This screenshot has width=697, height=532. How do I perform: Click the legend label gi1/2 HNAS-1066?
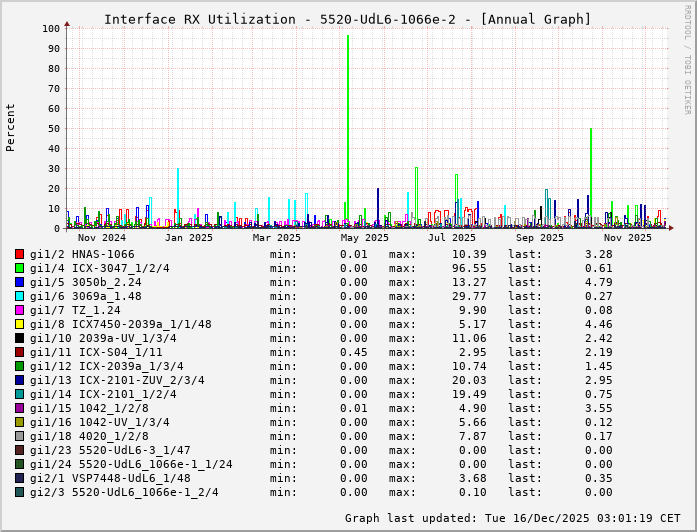(x=82, y=254)
